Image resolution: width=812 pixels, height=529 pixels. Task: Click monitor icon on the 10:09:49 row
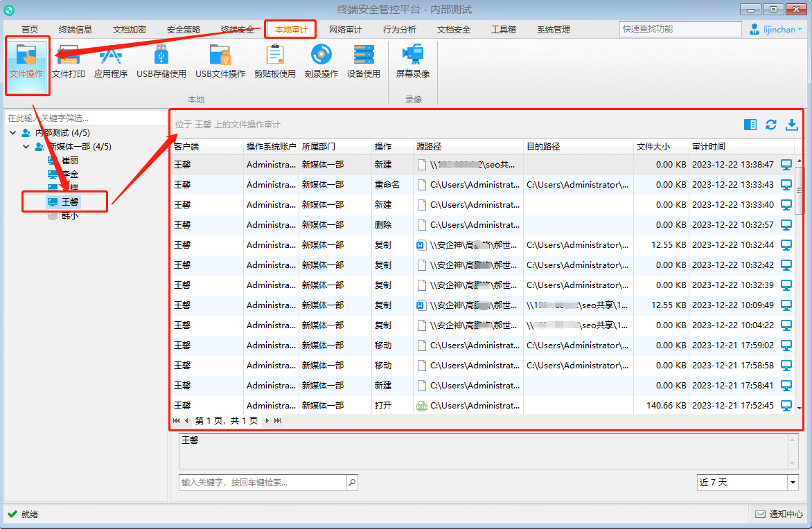click(x=786, y=305)
